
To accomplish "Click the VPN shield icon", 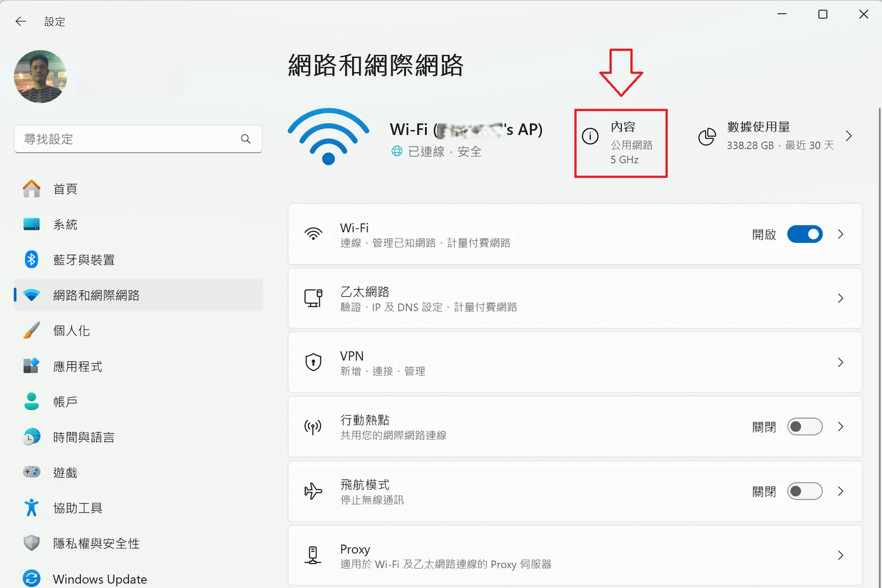I will point(314,362).
